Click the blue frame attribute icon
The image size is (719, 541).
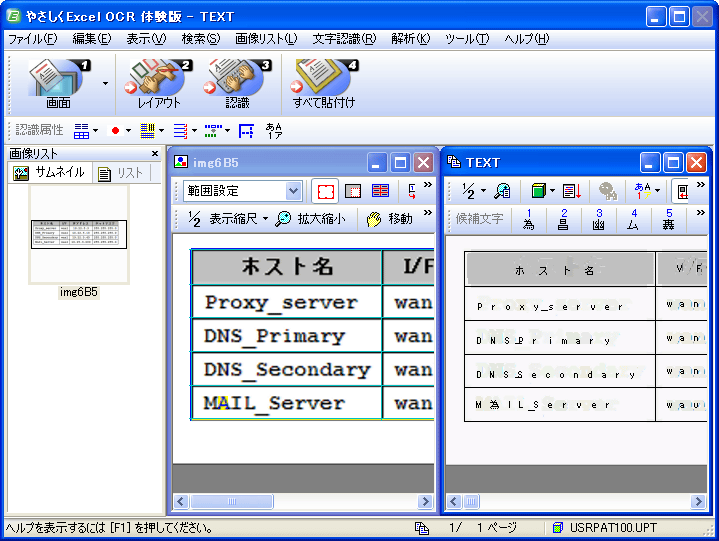tap(246, 131)
